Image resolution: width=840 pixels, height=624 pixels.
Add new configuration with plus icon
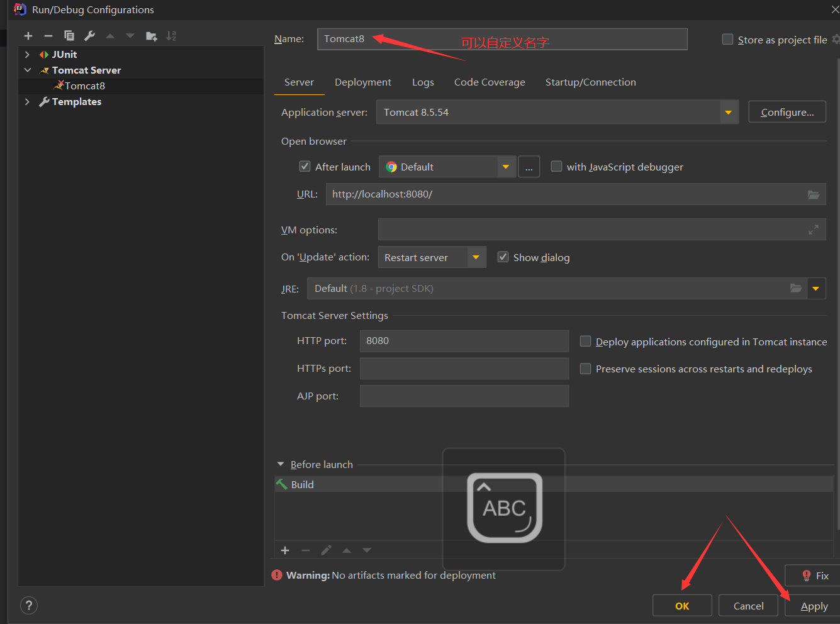pos(28,36)
